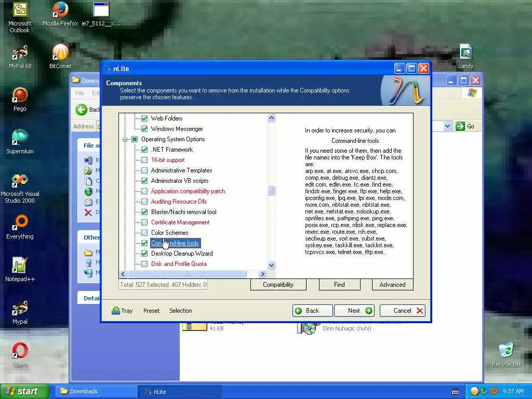
Task: Click the keyboard icon on the taskbar
Action: click(455, 392)
